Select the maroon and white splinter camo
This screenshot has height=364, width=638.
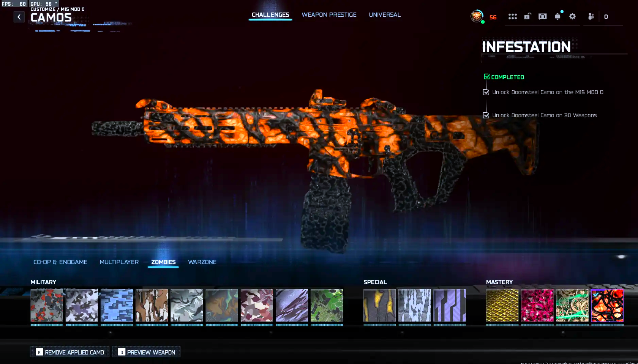(x=257, y=306)
